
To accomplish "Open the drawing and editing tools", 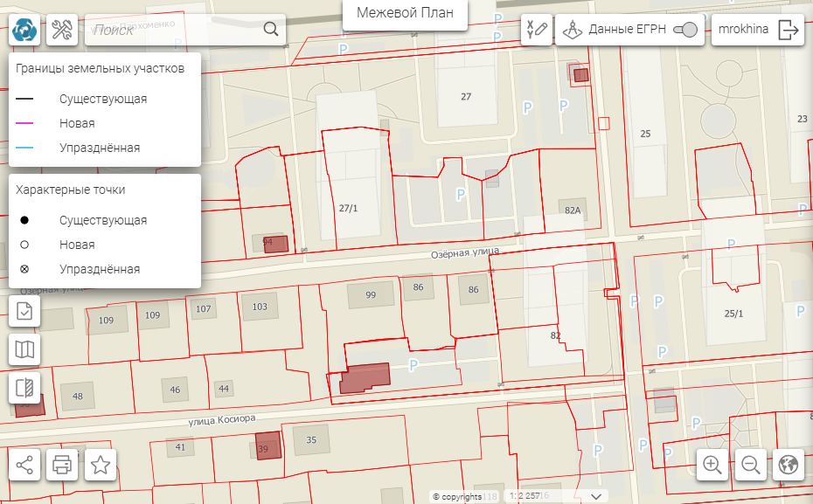I will [x=536, y=30].
